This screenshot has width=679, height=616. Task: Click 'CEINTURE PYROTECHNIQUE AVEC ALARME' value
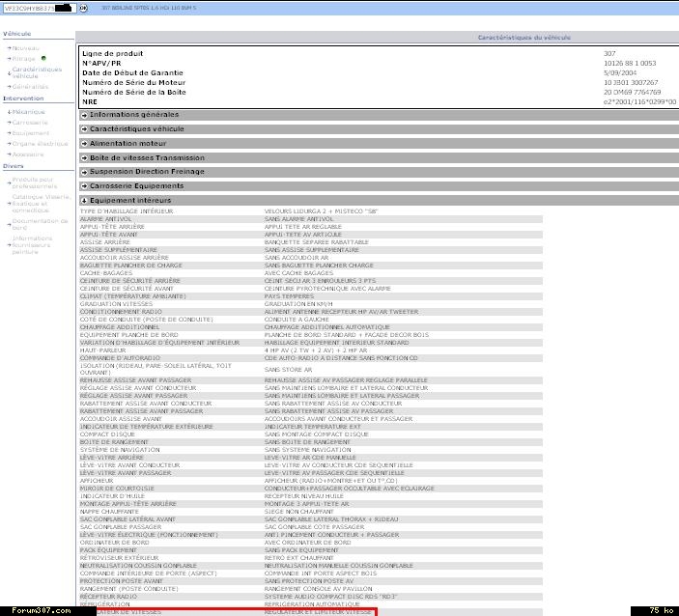[x=327, y=289]
